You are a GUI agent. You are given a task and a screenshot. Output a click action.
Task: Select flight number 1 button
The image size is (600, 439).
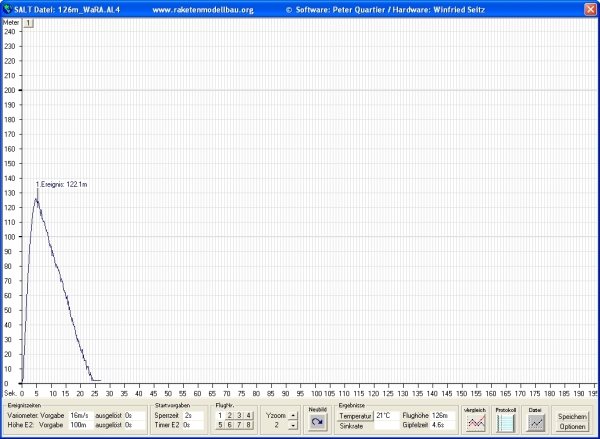coord(220,415)
